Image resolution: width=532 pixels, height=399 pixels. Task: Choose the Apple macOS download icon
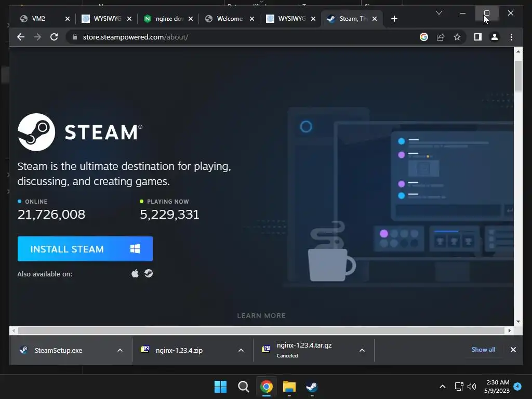coord(135,273)
